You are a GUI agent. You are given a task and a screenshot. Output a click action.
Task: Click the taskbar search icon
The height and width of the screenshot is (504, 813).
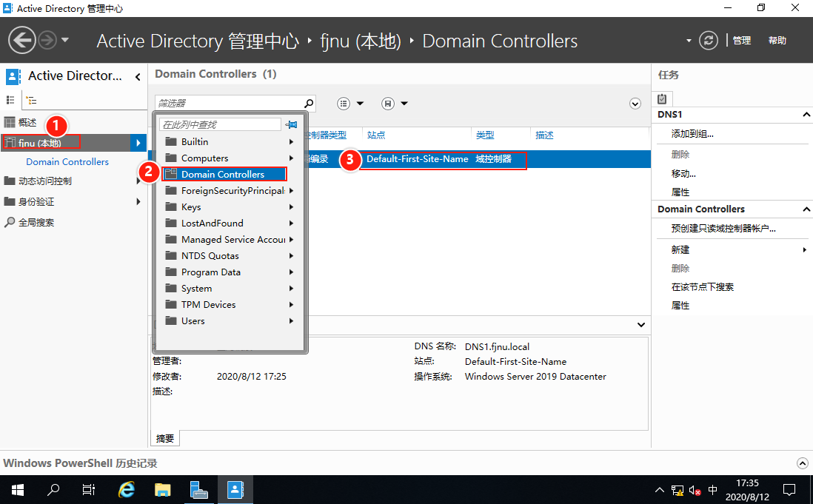click(x=53, y=489)
